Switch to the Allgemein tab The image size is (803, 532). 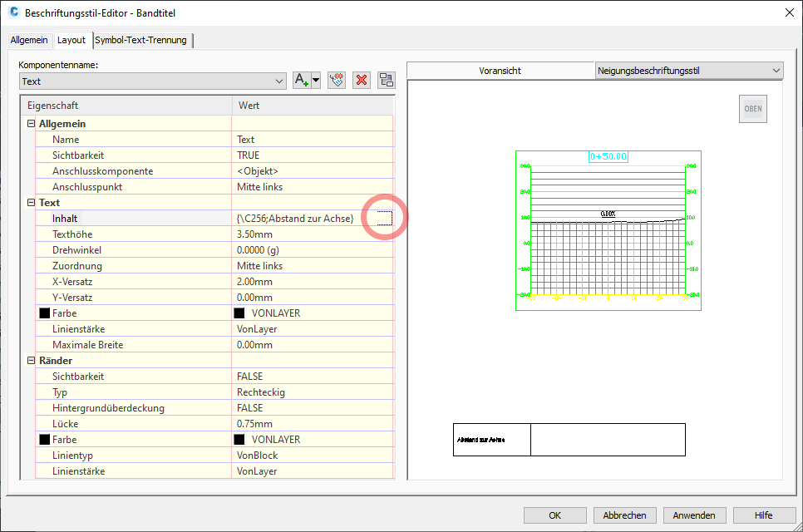click(x=29, y=40)
